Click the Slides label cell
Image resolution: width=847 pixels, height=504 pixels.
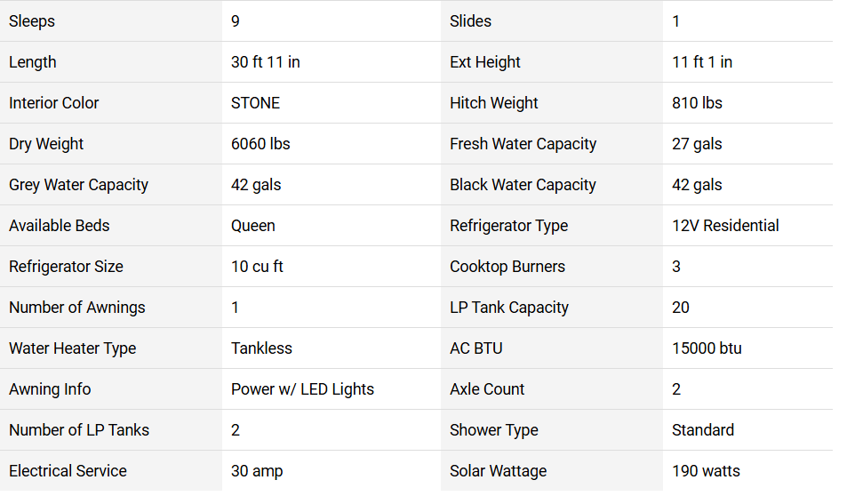pos(552,21)
